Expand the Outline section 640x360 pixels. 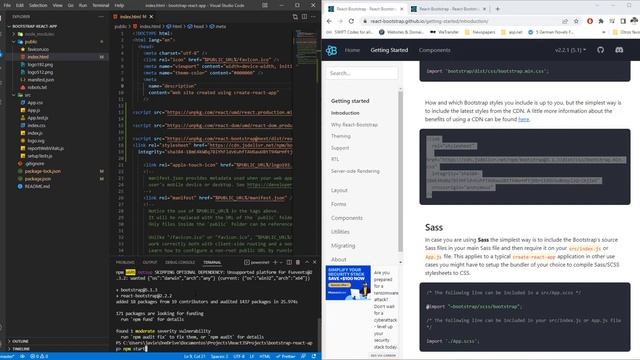coord(20,341)
